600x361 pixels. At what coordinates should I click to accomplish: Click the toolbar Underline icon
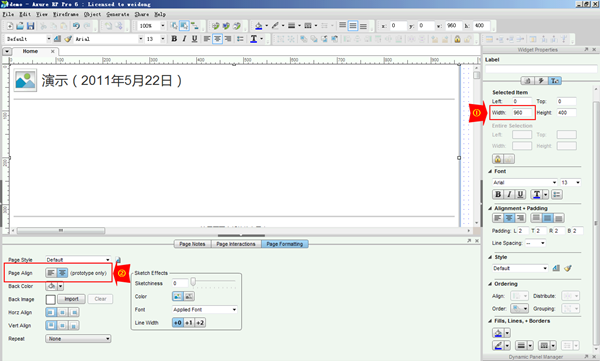[194, 39]
